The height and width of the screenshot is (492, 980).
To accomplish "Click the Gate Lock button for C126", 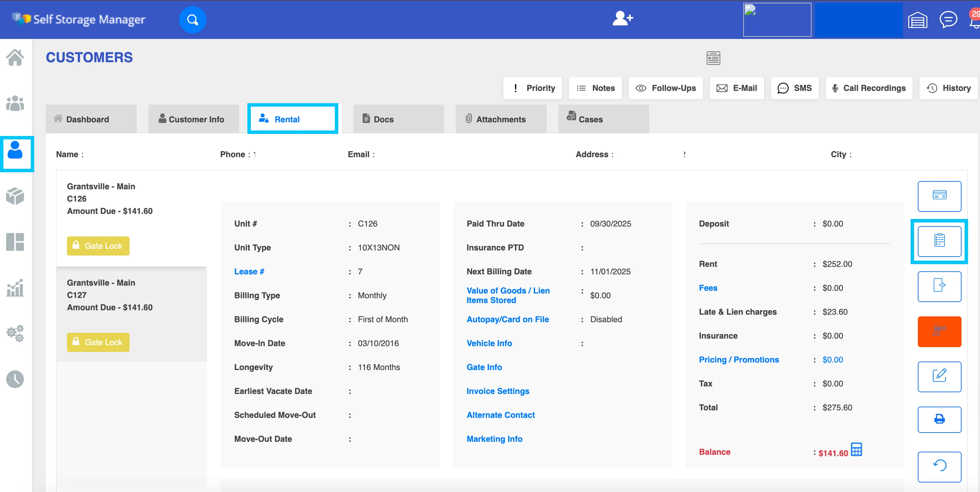I will click(98, 246).
